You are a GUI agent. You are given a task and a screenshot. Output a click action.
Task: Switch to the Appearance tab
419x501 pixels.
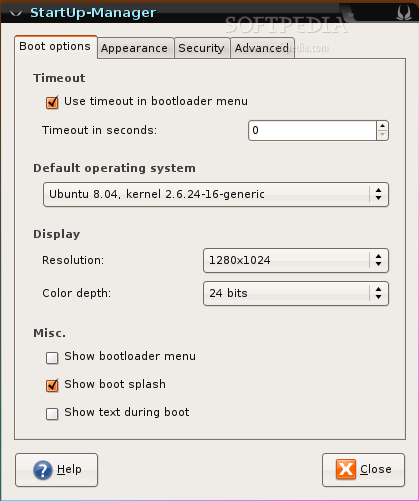[135, 48]
